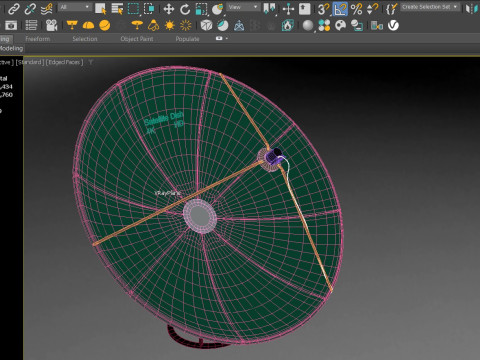The image size is (480, 360).
Task: Select the Link tool (chain icon)
Action: coord(13,9)
